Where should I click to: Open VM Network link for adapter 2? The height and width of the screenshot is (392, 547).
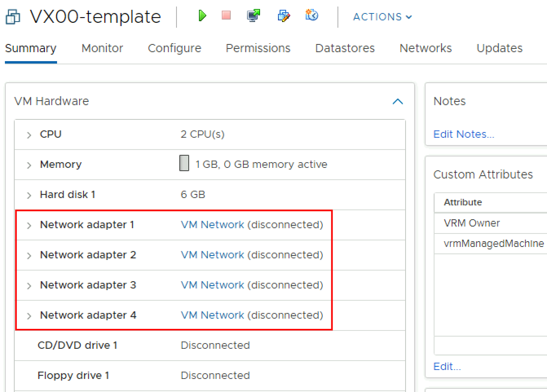coord(212,255)
